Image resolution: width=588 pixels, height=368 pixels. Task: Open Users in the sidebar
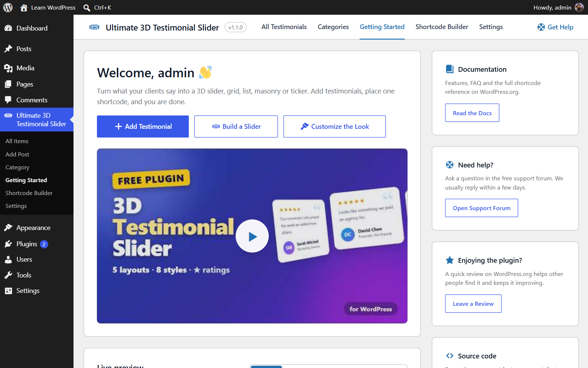click(37, 259)
